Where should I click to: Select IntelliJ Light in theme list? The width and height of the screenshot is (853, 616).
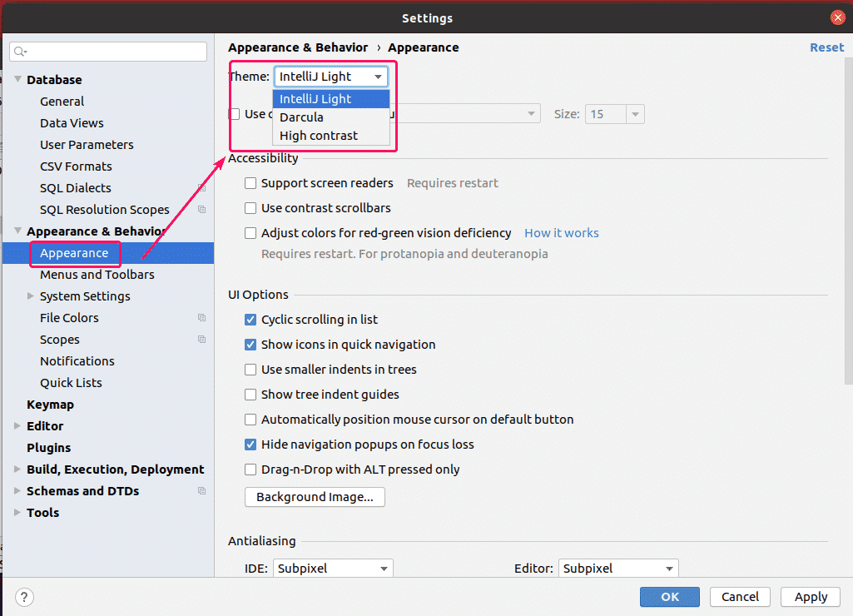click(331, 99)
